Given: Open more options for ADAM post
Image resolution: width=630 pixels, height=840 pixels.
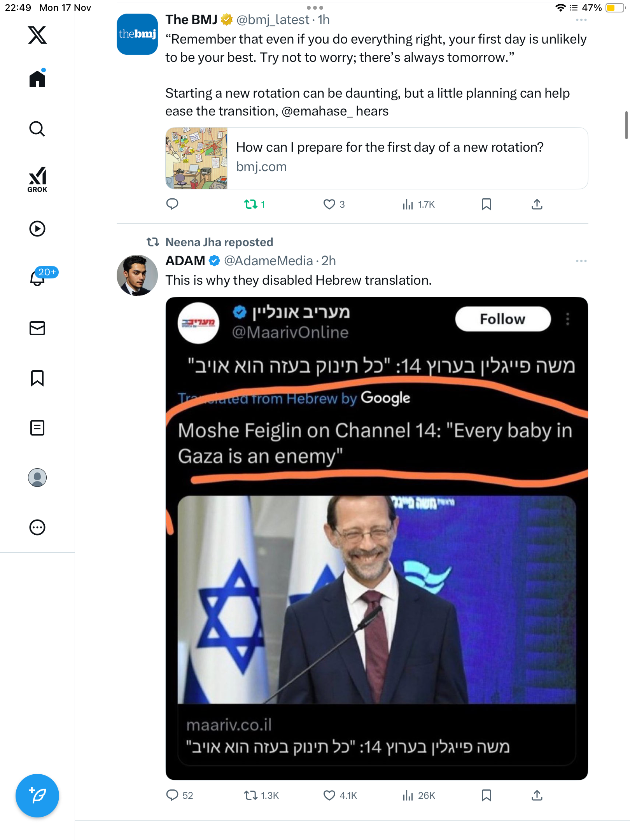Looking at the screenshot, I should [x=581, y=261].
